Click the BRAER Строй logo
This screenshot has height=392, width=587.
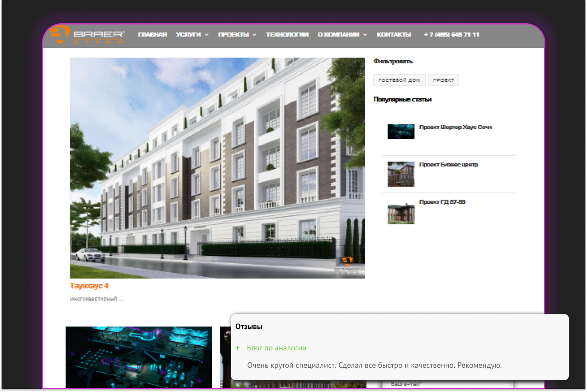click(x=87, y=35)
